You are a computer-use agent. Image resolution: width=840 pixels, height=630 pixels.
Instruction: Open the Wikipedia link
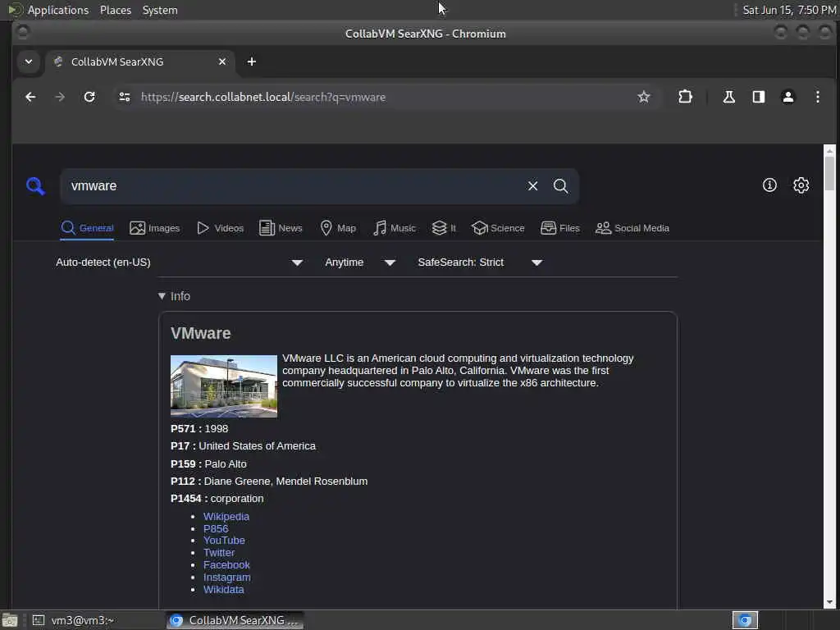(x=226, y=517)
